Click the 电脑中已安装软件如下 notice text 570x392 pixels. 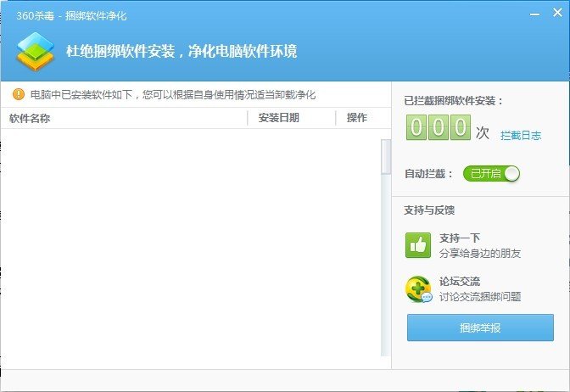(x=173, y=95)
